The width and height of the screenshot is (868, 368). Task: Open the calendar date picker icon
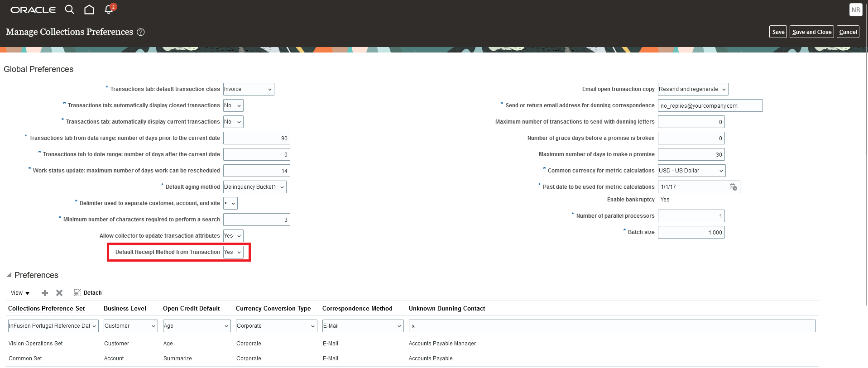(x=733, y=187)
